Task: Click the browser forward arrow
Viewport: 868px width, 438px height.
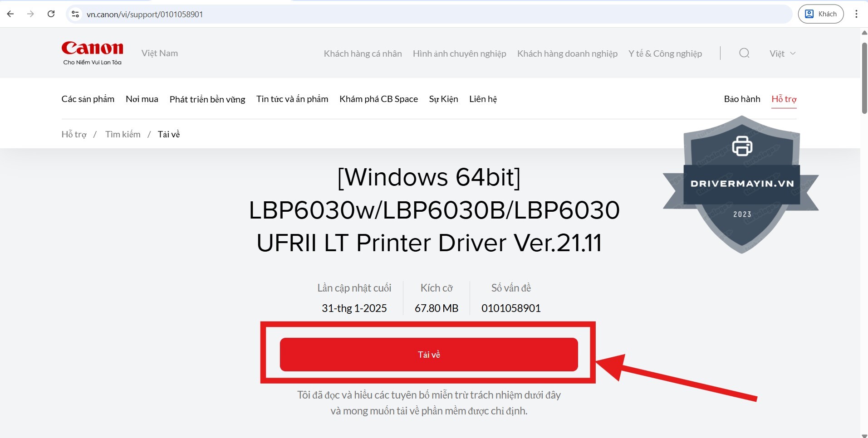Action: [30, 14]
